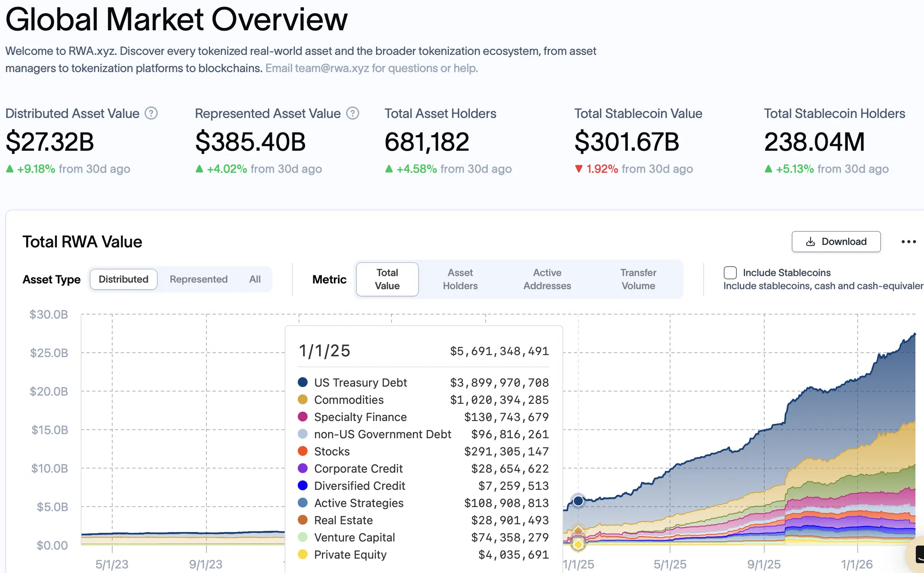Image resolution: width=924 pixels, height=573 pixels.
Task: Select the Represented asset type
Action: [198, 279]
